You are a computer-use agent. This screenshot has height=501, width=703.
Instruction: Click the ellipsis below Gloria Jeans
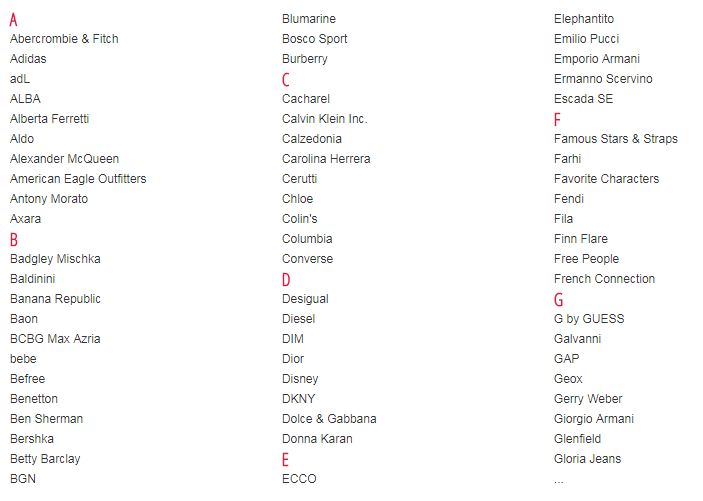(x=559, y=480)
